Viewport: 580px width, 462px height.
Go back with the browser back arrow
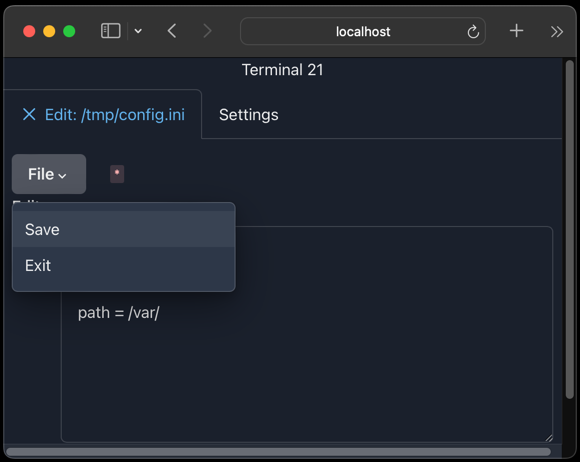[172, 31]
